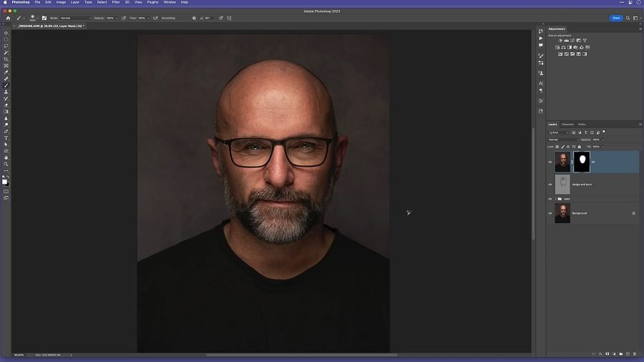This screenshot has width=644, height=362.
Task: Expand the eyes layer group
Action: click(556, 199)
